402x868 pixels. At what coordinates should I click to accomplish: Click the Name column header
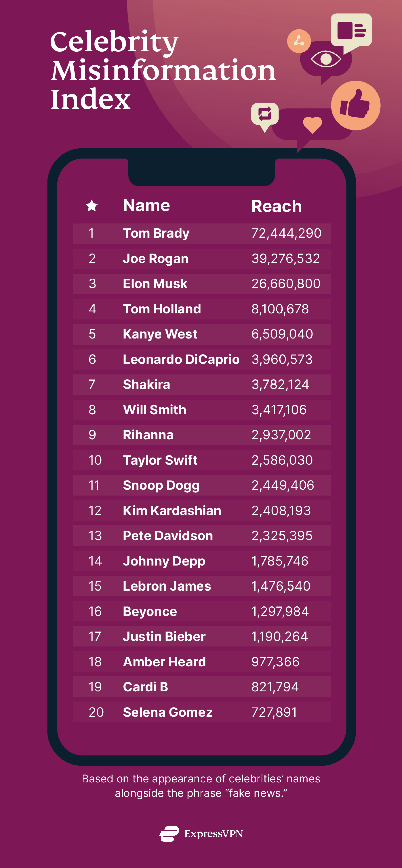[146, 205]
